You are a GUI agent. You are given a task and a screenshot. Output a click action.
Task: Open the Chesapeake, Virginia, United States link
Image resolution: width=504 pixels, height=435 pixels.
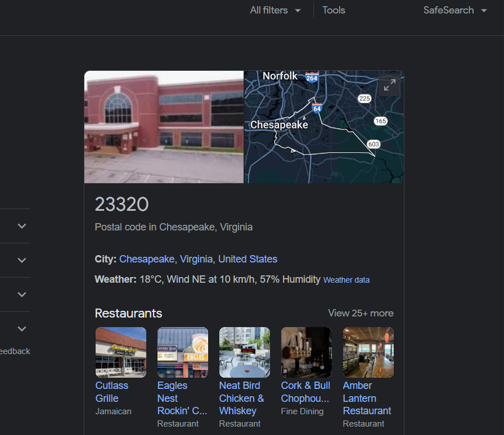[198, 259]
